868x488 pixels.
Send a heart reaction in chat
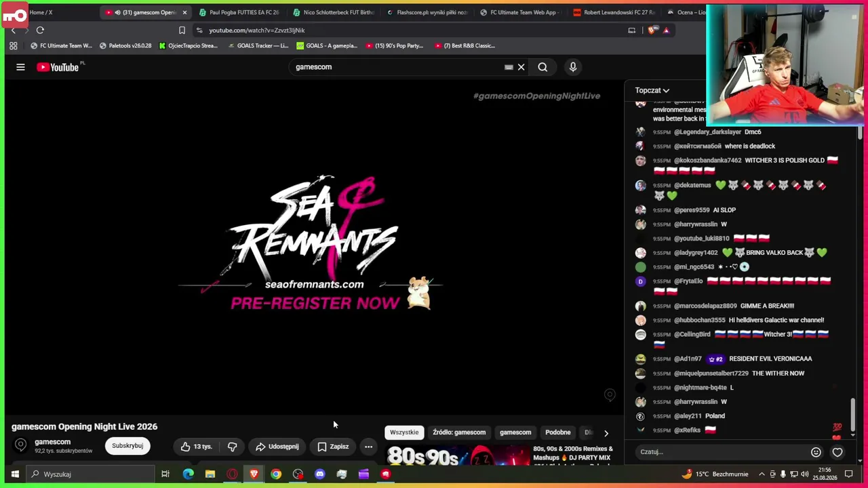(x=837, y=452)
